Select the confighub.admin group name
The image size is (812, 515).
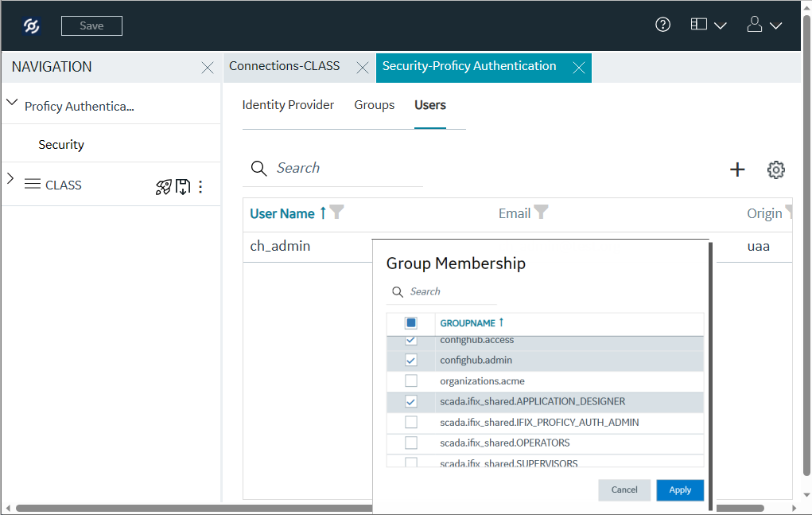tap(476, 360)
